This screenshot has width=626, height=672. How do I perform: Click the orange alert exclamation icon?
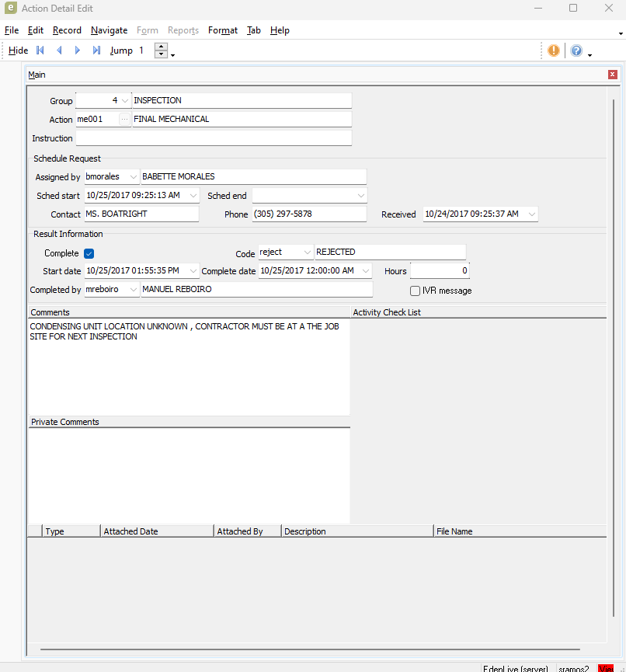tap(553, 50)
